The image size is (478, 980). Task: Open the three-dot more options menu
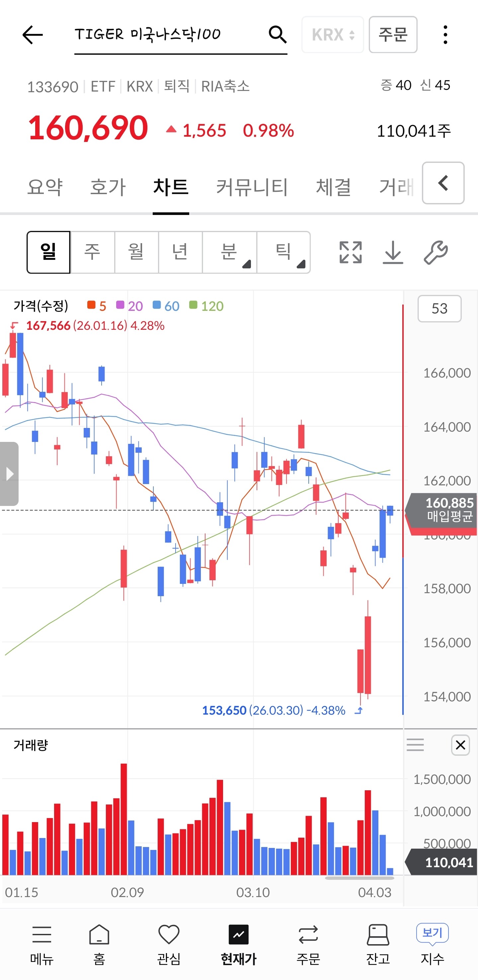click(x=445, y=35)
